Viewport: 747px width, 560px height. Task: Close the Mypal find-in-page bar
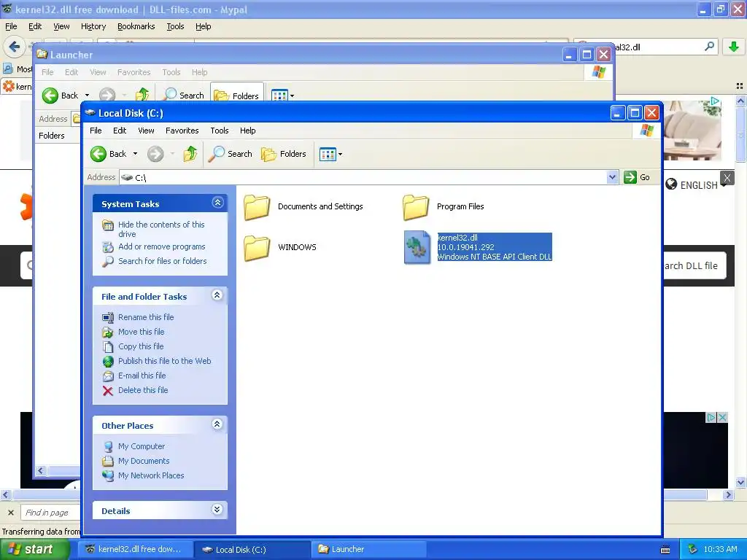point(11,513)
